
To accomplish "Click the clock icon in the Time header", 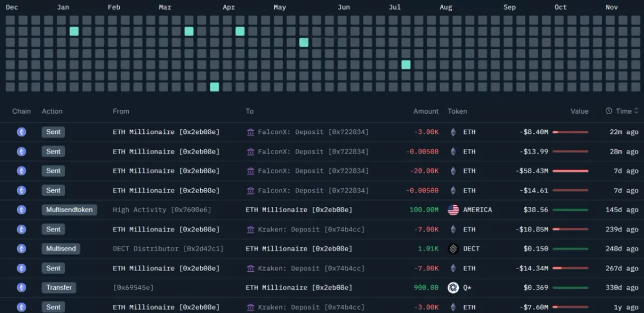I will [x=610, y=111].
